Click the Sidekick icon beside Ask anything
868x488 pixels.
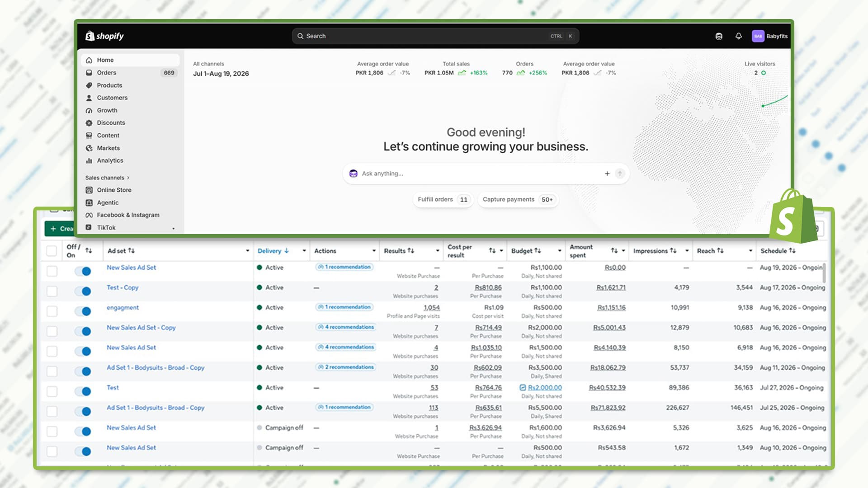pyautogui.click(x=354, y=174)
